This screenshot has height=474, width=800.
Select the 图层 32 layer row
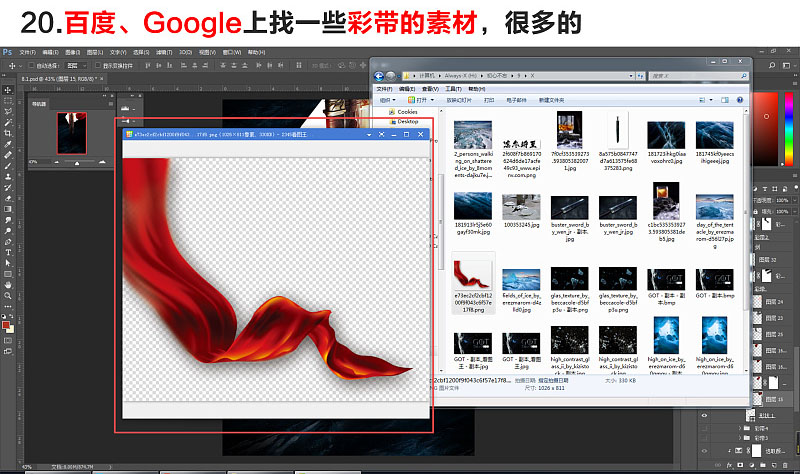tap(771, 259)
